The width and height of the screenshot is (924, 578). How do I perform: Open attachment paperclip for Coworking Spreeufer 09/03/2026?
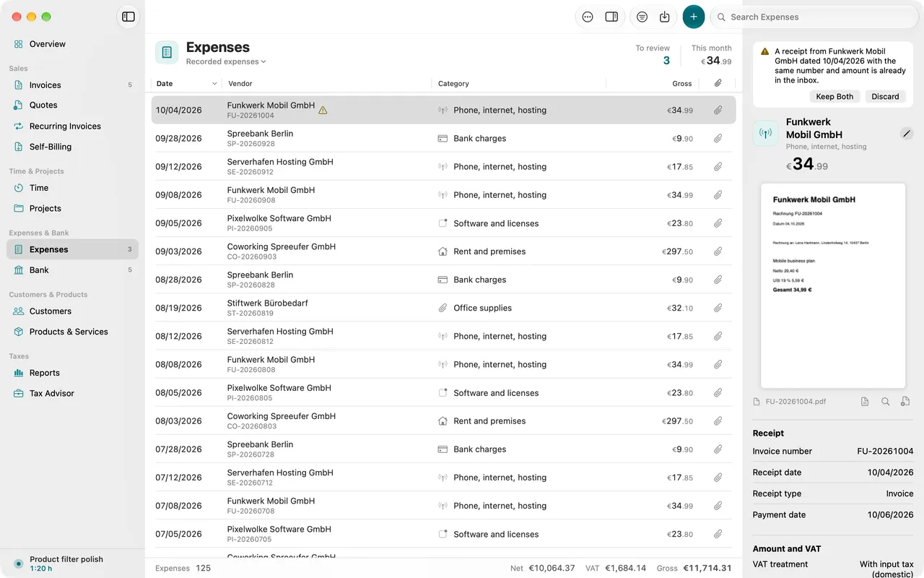coord(718,251)
